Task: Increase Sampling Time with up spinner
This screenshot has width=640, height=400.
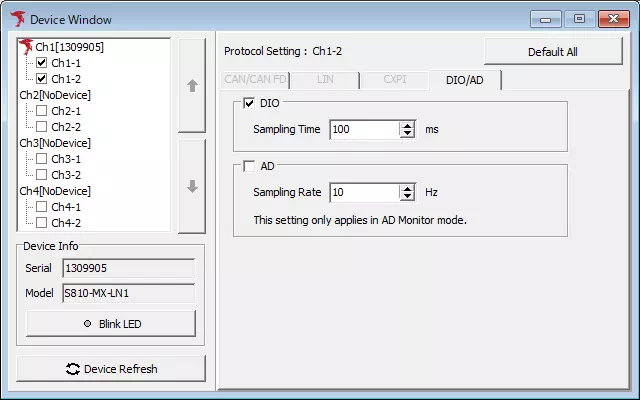Action: (x=407, y=125)
